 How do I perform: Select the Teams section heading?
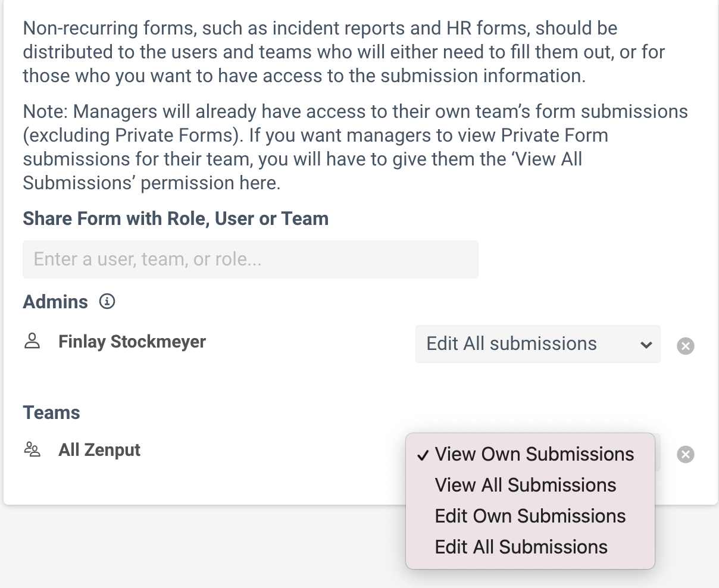pos(51,412)
